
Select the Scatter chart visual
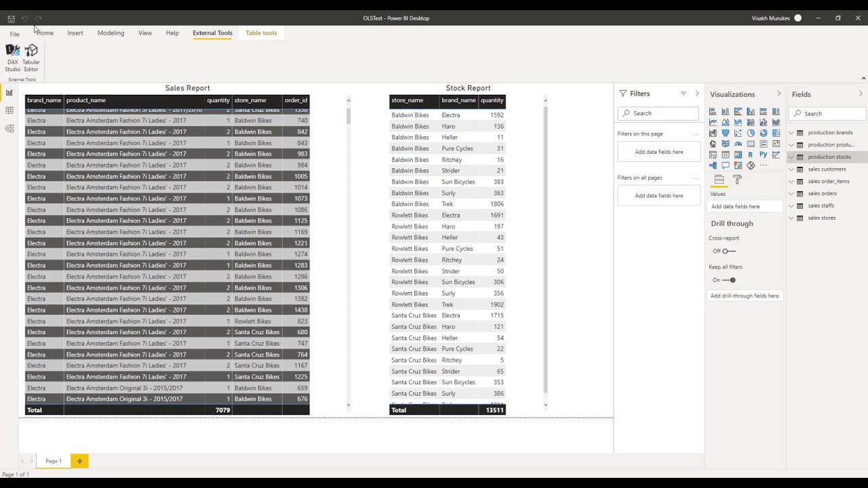coord(738,133)
